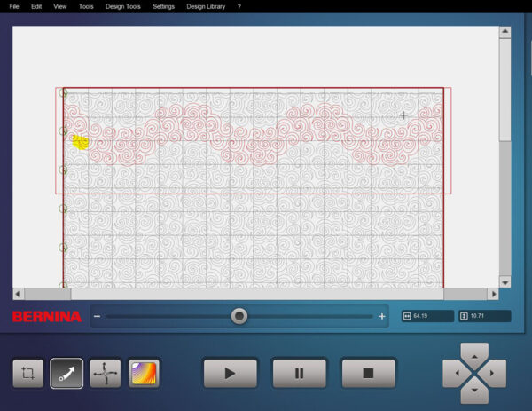Open the colorful pattern gradient tool
This screenshot has width=532, height=411.
coord(144,374)
